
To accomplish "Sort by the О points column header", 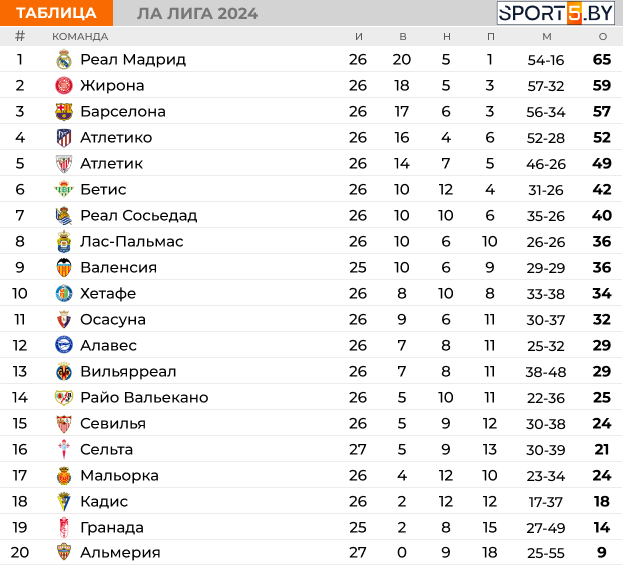I will [603, 37].
